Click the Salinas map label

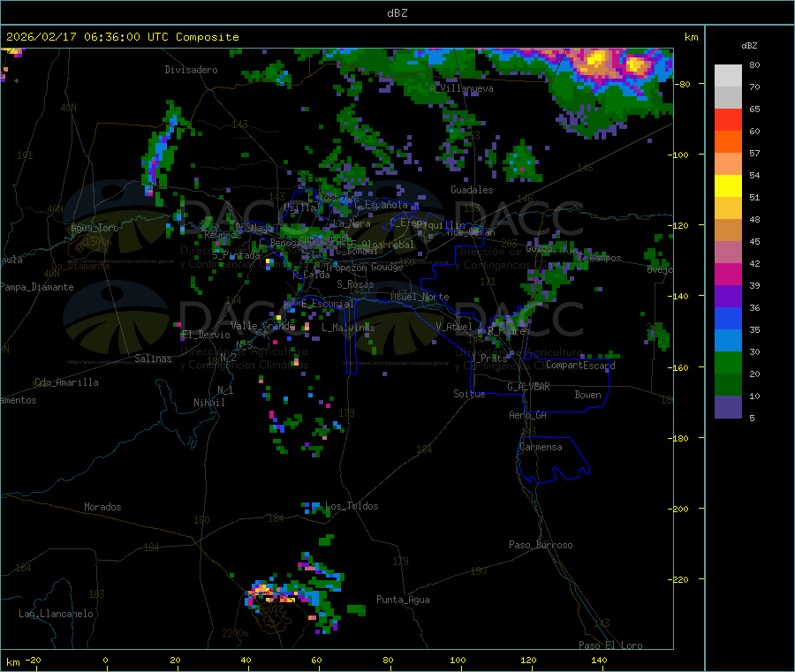[x=153, y=359]
